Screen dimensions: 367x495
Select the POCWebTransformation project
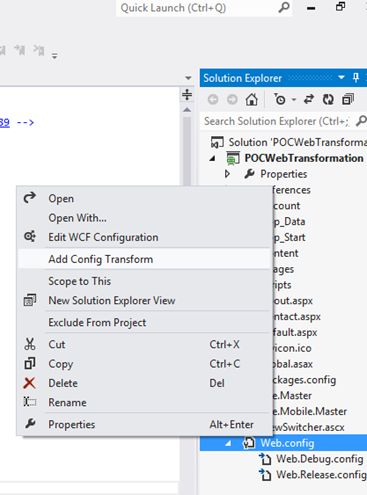(x=304, y=158)
